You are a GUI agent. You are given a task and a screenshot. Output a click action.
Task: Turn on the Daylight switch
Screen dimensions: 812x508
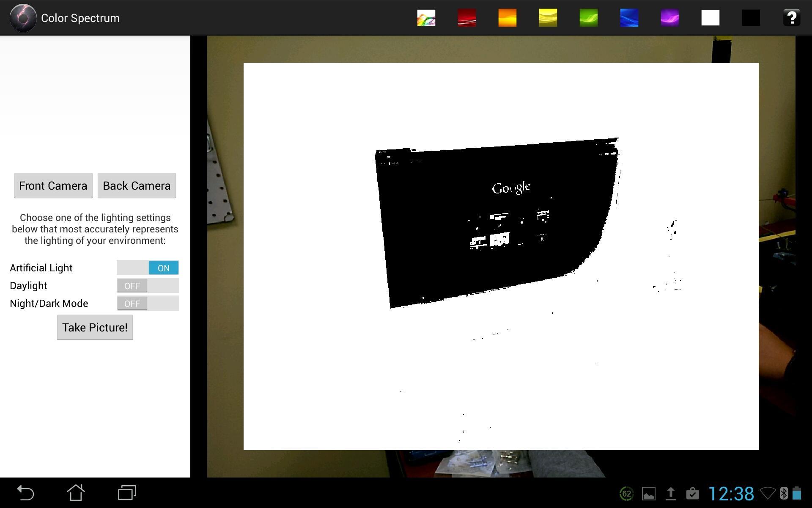(148, 286)
